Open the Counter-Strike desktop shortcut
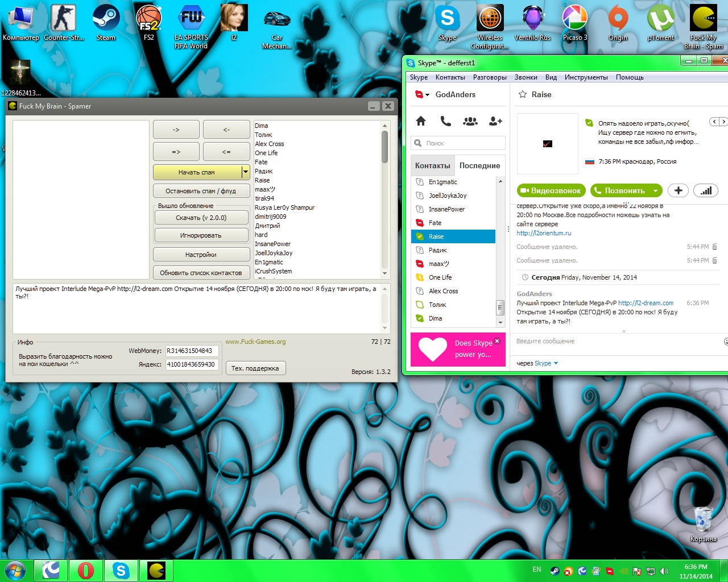728x582 pixels. coord(64,23)
